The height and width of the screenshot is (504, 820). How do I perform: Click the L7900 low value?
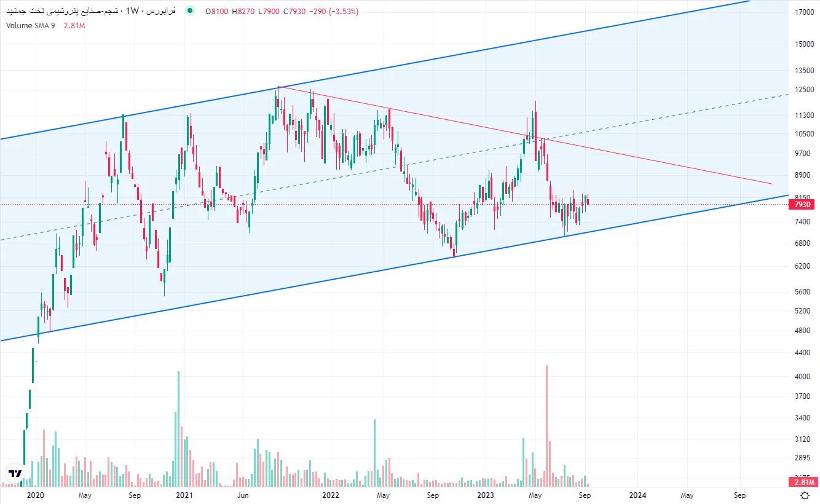pyautogui.click(x=269, y=11)
